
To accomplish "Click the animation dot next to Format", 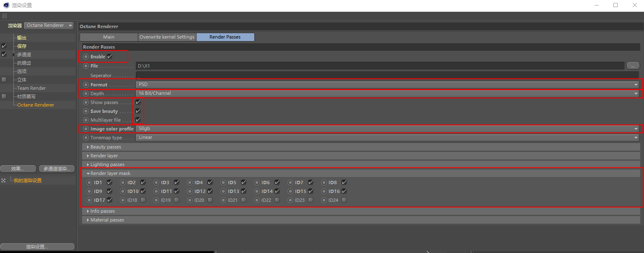I will [86, 85].
